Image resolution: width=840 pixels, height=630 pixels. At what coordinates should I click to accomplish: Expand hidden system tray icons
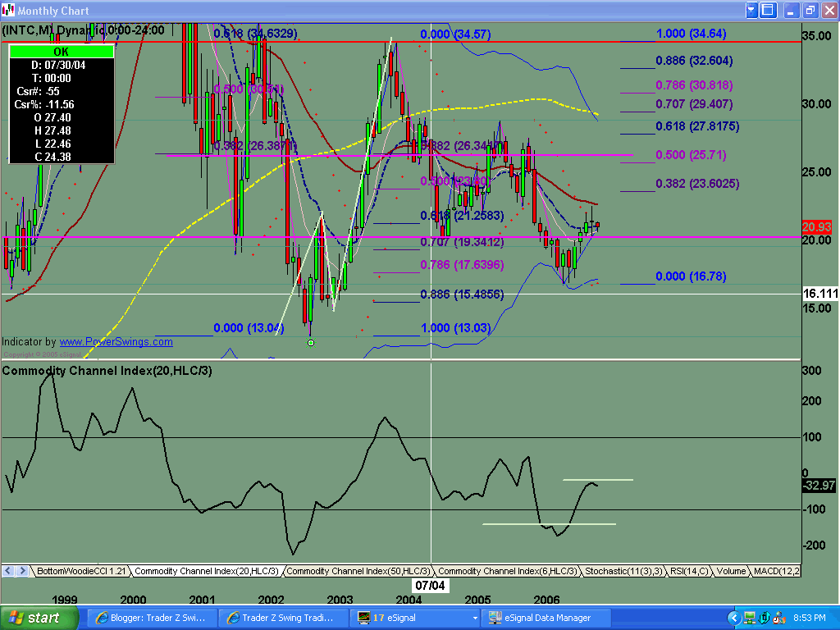tap(734, 619)
